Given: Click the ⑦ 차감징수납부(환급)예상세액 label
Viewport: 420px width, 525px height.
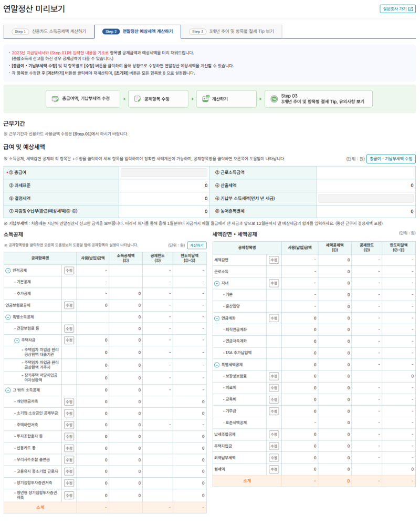Looking at the screenshot, I should 43,211.
